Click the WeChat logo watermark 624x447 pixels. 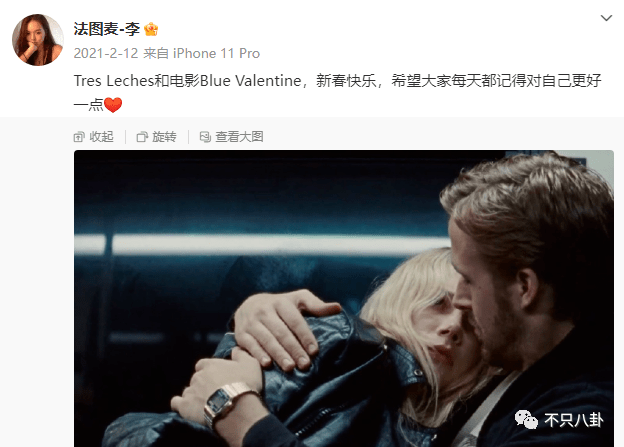[526, 420]
